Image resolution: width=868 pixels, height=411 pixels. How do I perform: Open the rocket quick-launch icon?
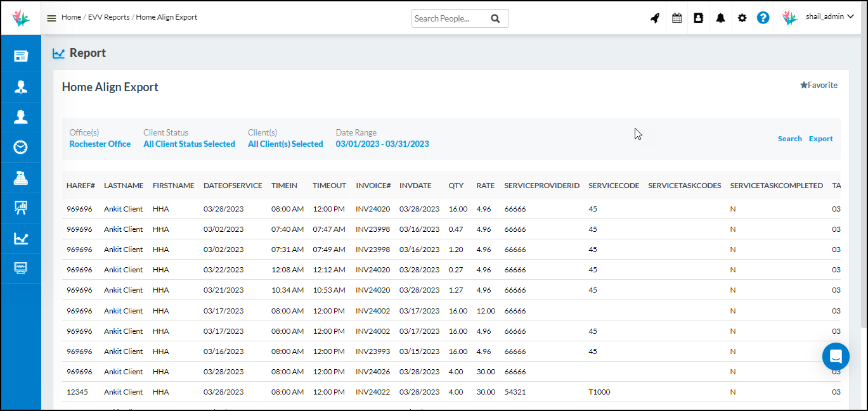[x=655, y=18]
